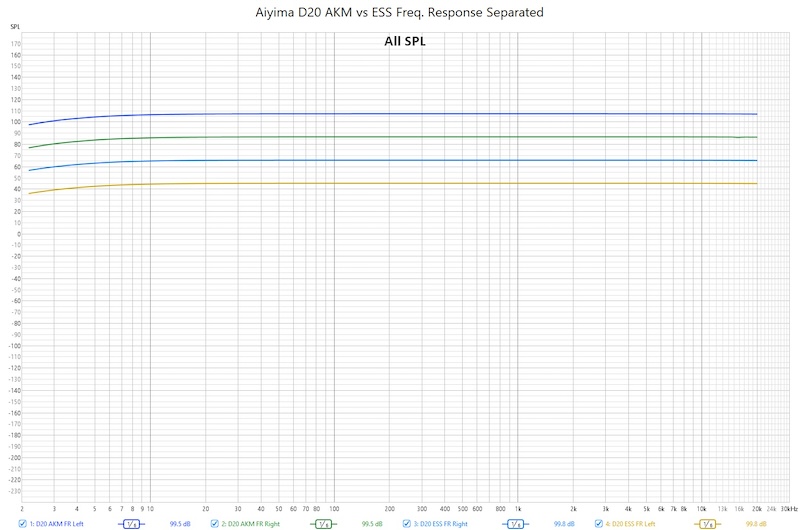Toggle the D20 ESS FR Right trace checkbox
This screenshot has width=800, height=530.
tap(407, 523)
